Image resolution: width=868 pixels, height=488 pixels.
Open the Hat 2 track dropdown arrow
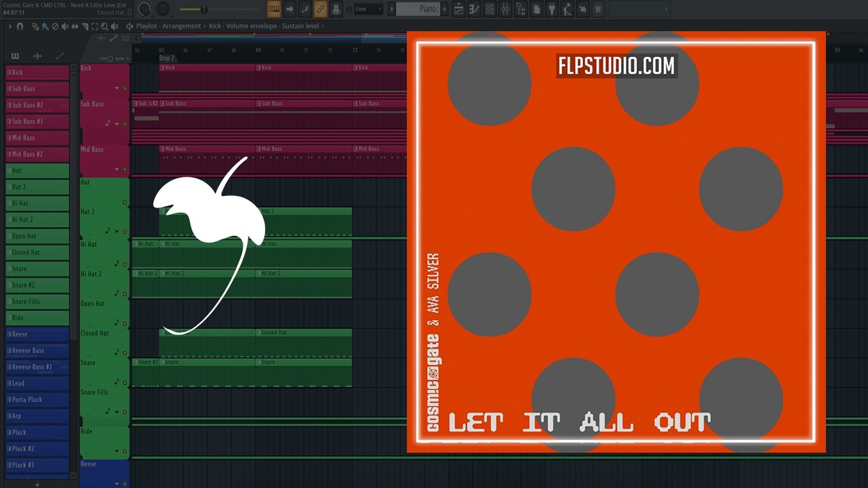pos(117,232)
